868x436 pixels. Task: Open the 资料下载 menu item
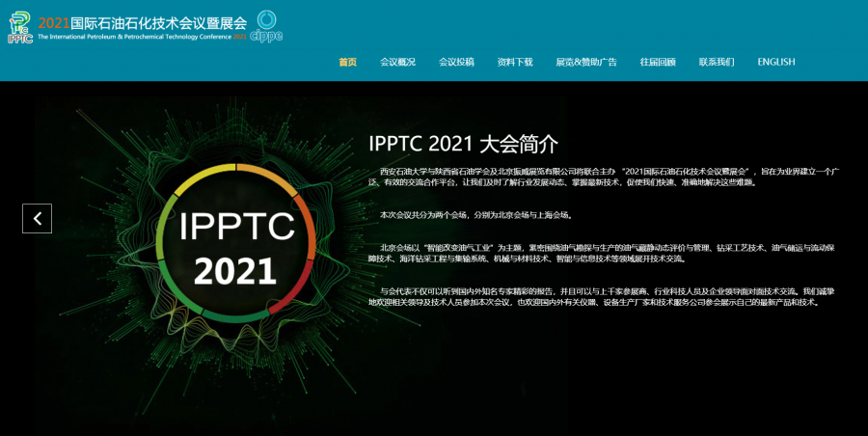click(515, 62)
